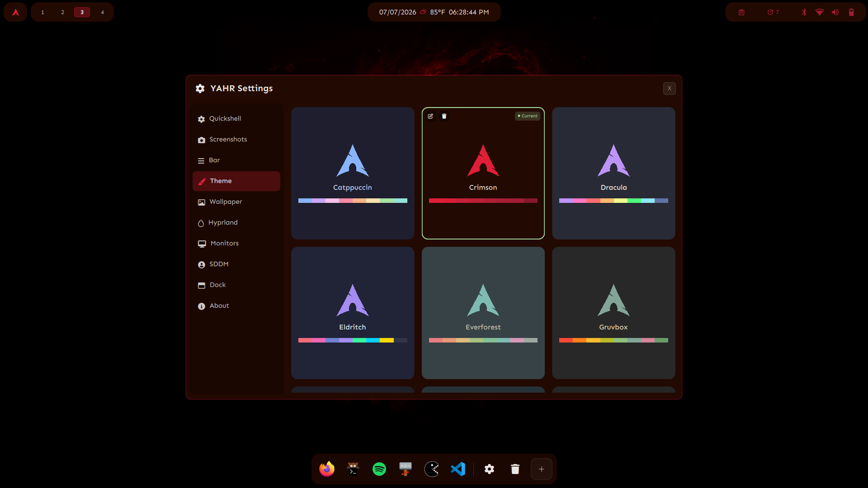
Task: Open the clipboard icon in top bar
Action: (x=741, y=12)
